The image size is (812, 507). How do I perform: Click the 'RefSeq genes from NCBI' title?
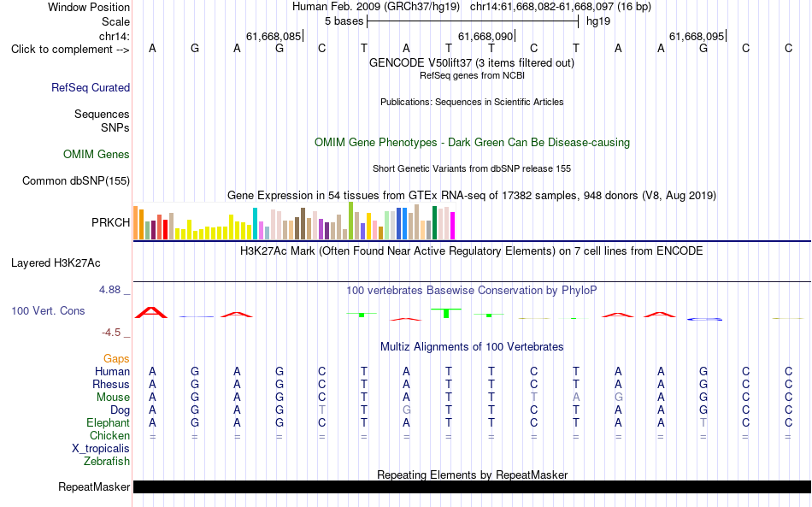pyautogui.click(x=472, y=75)
